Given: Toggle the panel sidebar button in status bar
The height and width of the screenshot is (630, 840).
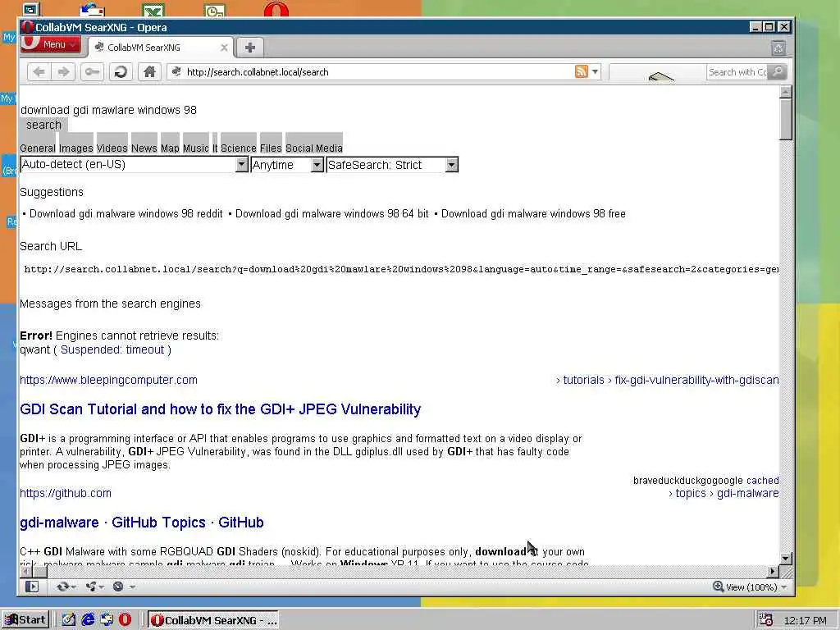Looking at the screenshot, I should tap(32, 587).
